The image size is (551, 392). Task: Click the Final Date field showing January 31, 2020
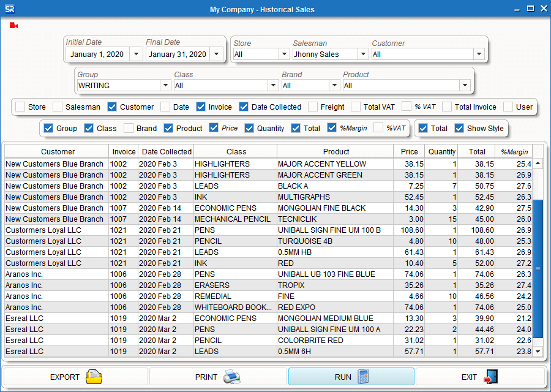pos(178,54)
